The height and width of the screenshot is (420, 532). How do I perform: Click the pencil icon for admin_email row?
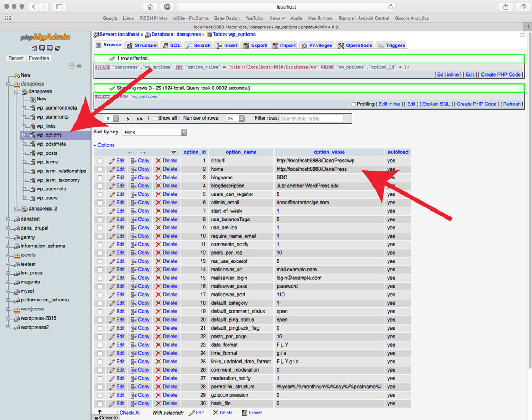click(112, 203)
